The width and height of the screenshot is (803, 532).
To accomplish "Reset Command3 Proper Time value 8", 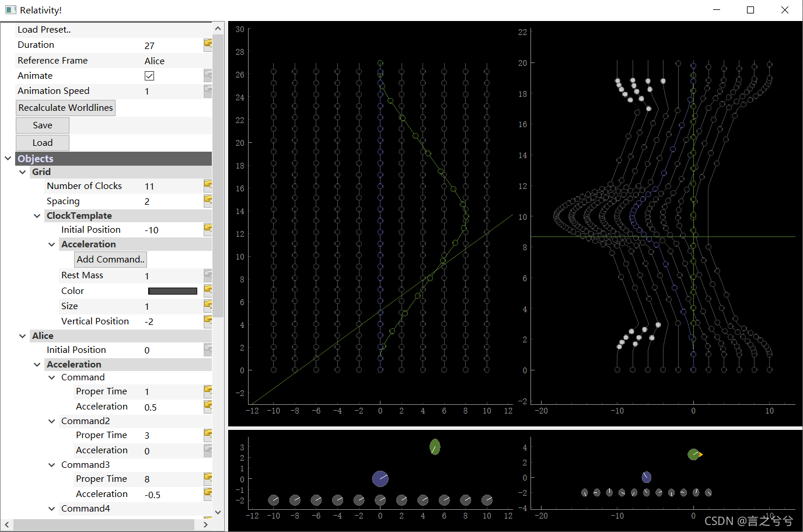I will (x=207, y=478).
